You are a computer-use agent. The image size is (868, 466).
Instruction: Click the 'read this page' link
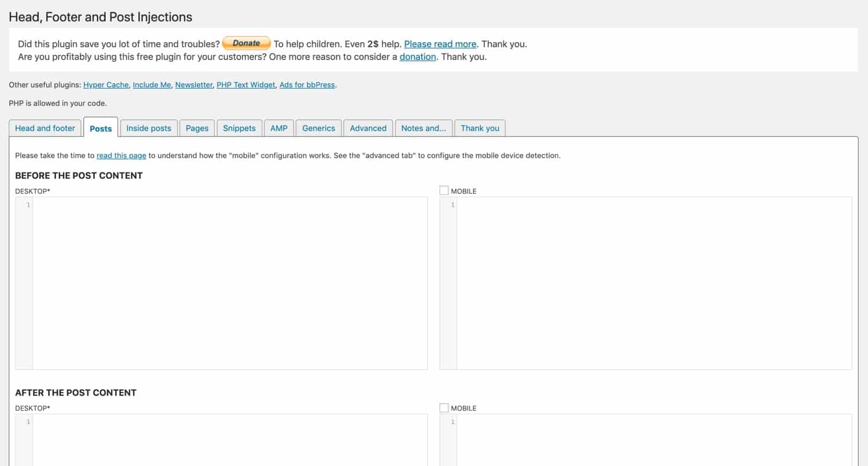122,156
